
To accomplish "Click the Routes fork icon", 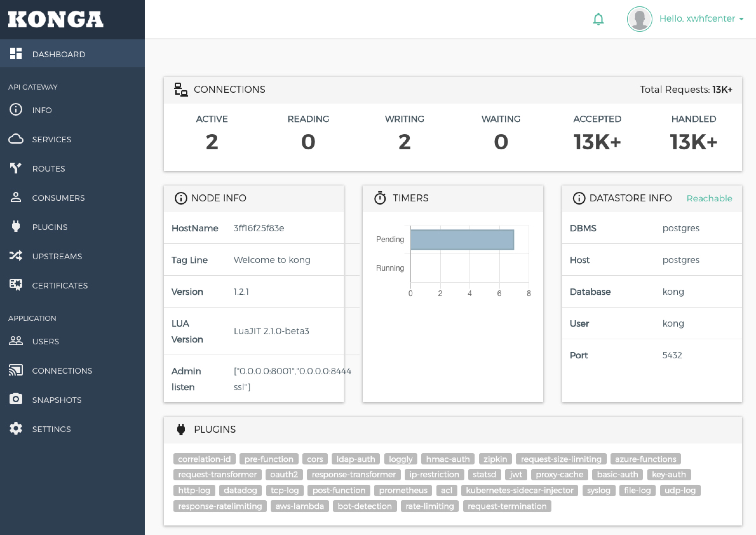I will (x=16, y=168).
